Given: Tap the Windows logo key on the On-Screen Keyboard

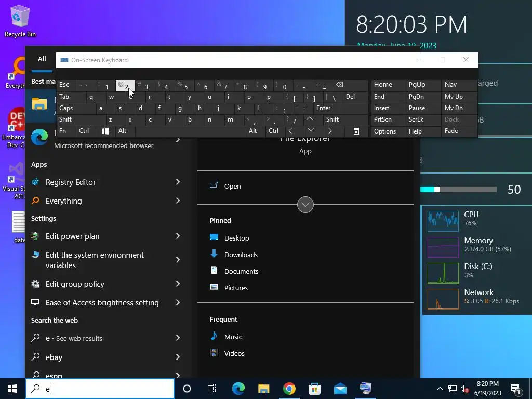Looking at the screenshot, I should click(105, 131).
